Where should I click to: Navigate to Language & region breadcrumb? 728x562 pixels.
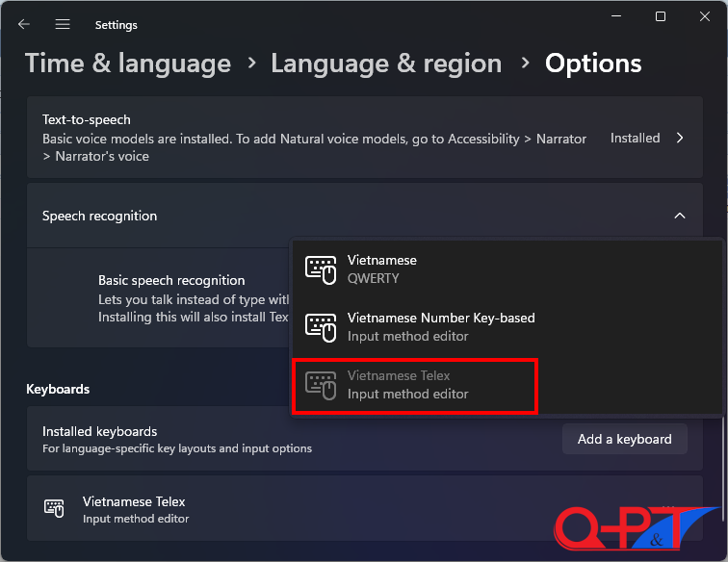tap(386, 64)
